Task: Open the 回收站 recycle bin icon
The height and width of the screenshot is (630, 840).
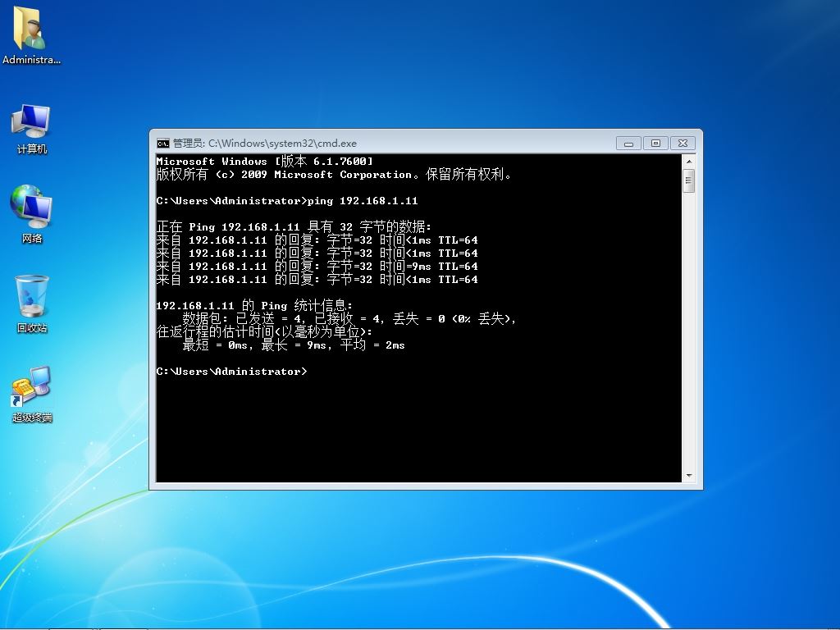Action: click(x=32, y=304)
